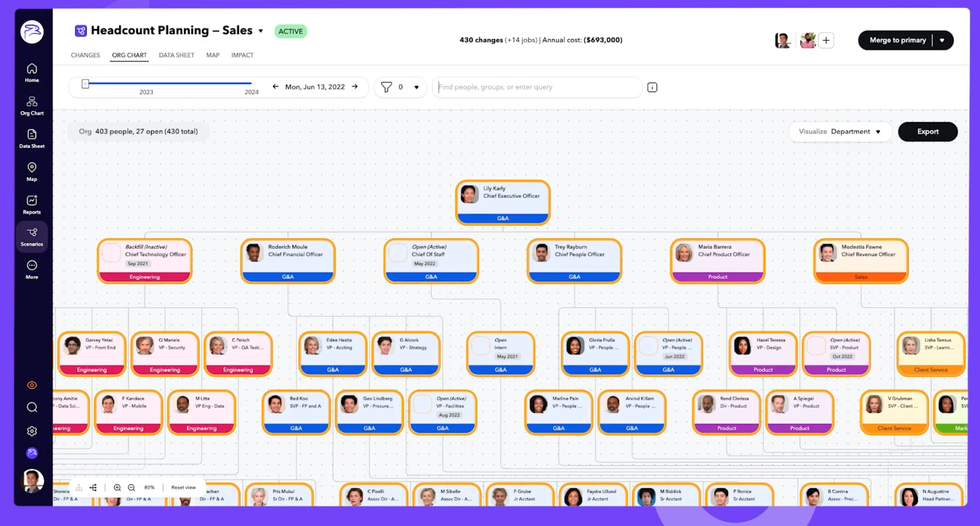Select Backfill Chief Technology Officer card
980x526 pixels.
144,261
